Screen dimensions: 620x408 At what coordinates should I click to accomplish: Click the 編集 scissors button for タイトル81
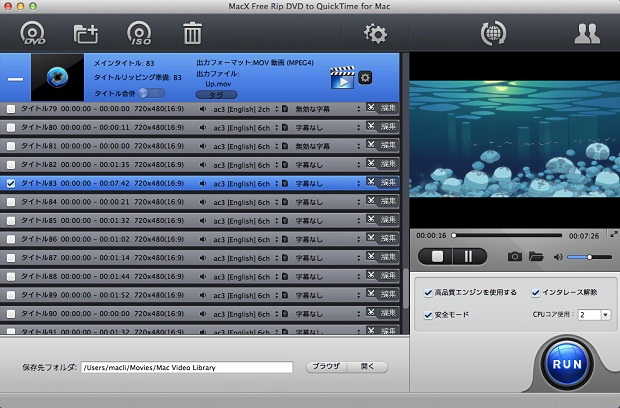point(382,145)
